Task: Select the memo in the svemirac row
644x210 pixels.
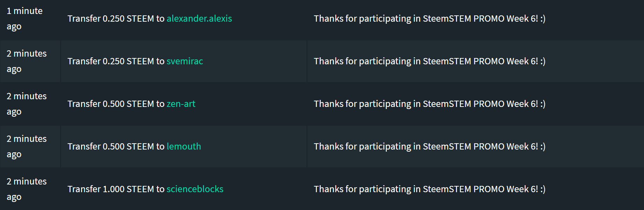Action: point(429,61)
